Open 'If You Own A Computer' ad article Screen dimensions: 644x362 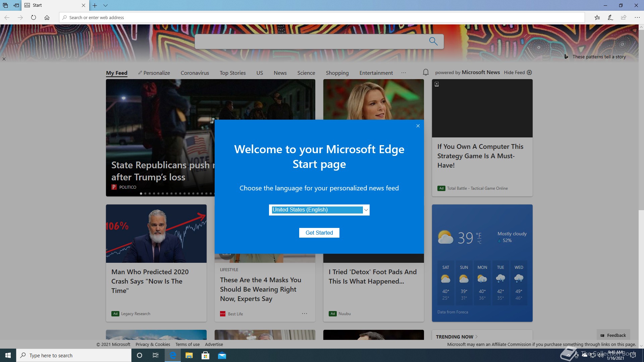(480, 156)
